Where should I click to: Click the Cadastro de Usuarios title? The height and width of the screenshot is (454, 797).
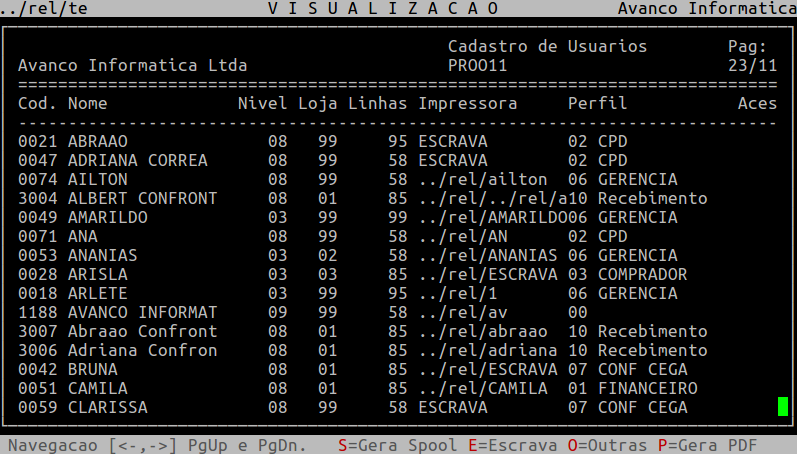point(547,47)
